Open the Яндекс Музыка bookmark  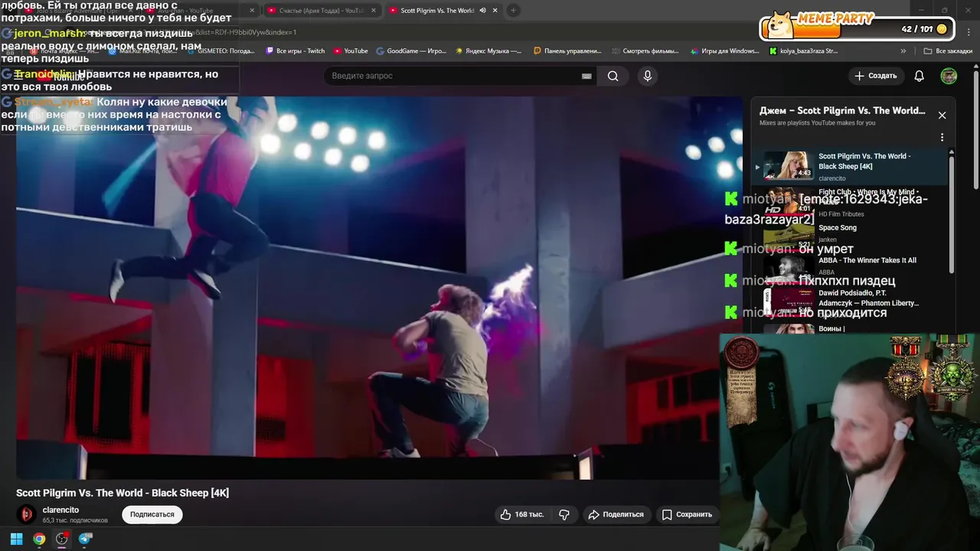pyautogui.click(x=488, y=51)
